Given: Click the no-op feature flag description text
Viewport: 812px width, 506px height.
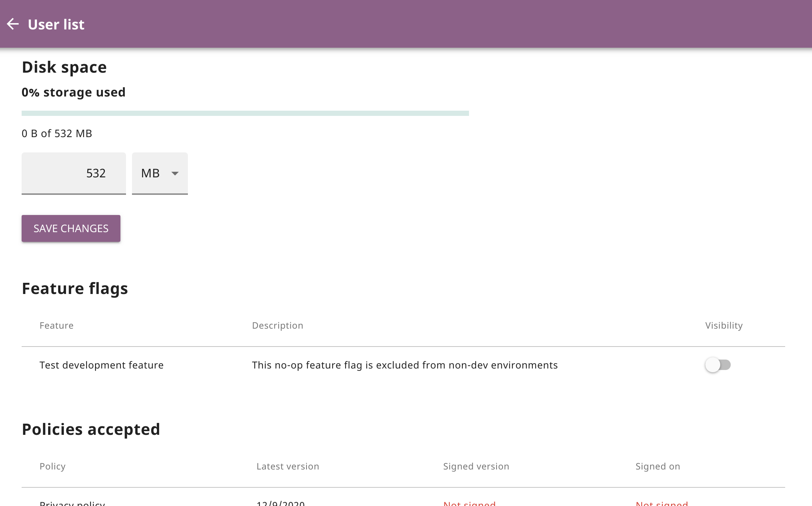Looking at the screenshot, I should pyautogui.click(x=405, y=365).
